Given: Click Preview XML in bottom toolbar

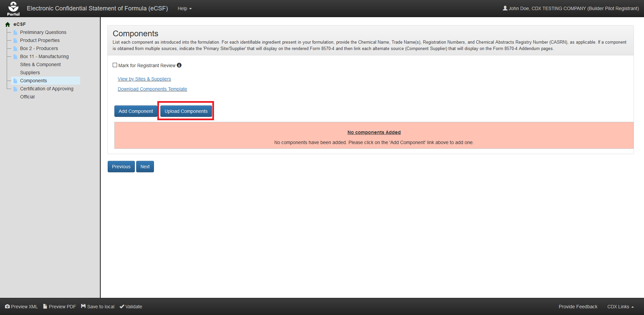Looking at the screenshot, I should coord(21,307).
